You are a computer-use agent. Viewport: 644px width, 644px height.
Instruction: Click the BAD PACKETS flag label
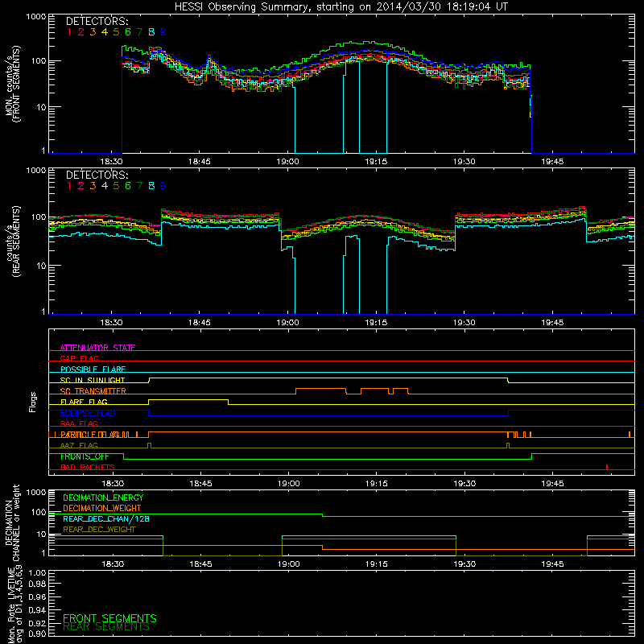click(88, 467)
